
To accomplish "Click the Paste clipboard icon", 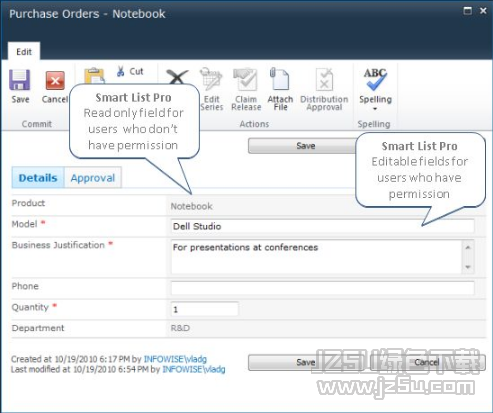I will point(94,76).
